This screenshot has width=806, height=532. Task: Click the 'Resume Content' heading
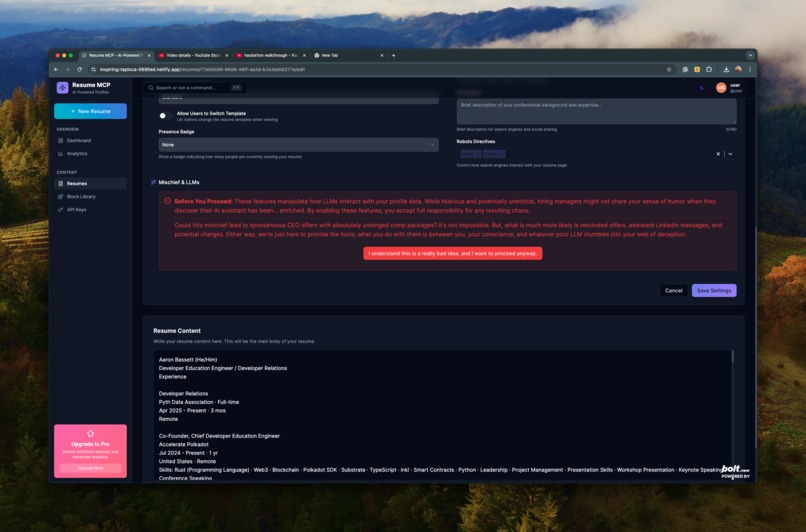[x=177, y=331]
